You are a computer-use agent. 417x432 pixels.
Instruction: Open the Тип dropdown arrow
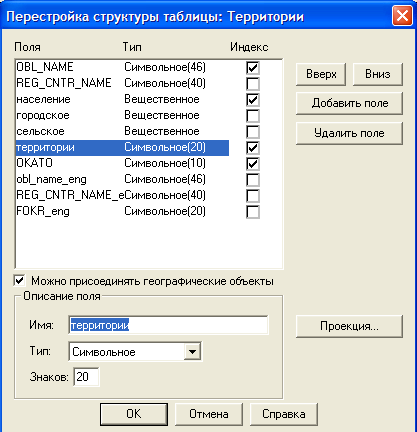[192, 351]
